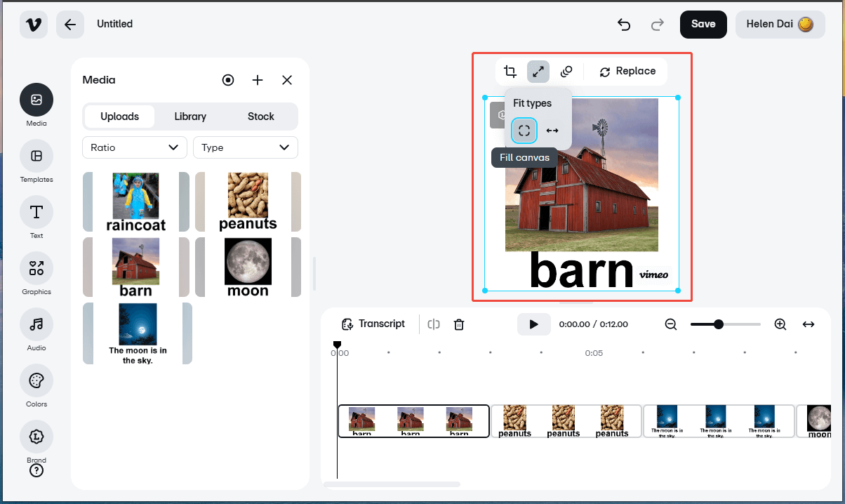Adjust the timeline zoom slider
The height and width of the screenshot is (504, 845).
(719, 324)
